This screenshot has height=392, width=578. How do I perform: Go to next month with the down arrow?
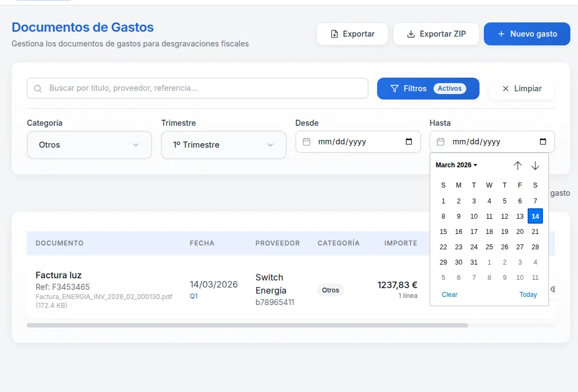[535, 165]
